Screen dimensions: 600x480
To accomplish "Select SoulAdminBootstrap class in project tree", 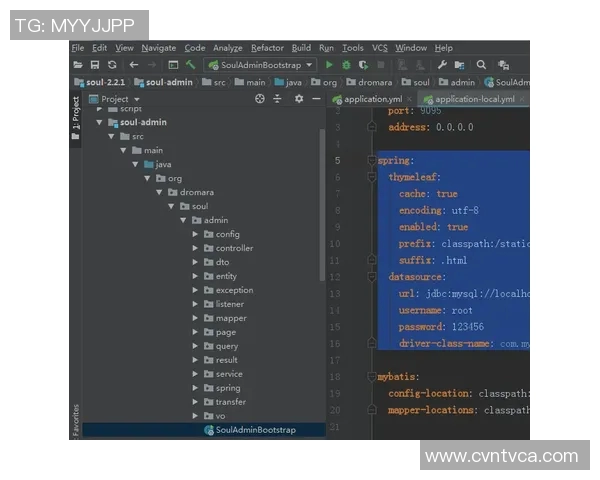I will click(x=255, y=430).
